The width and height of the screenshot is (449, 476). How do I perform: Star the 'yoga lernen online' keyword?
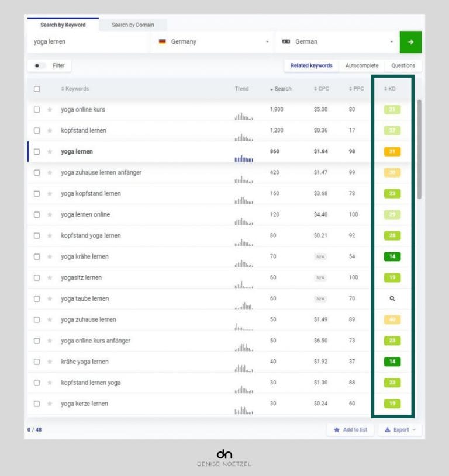point(50,214)
